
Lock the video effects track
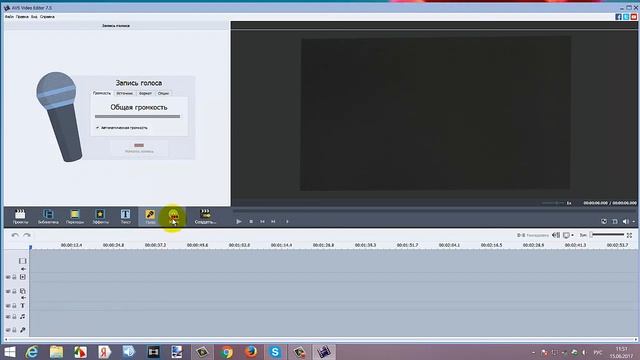coord(14,277)
